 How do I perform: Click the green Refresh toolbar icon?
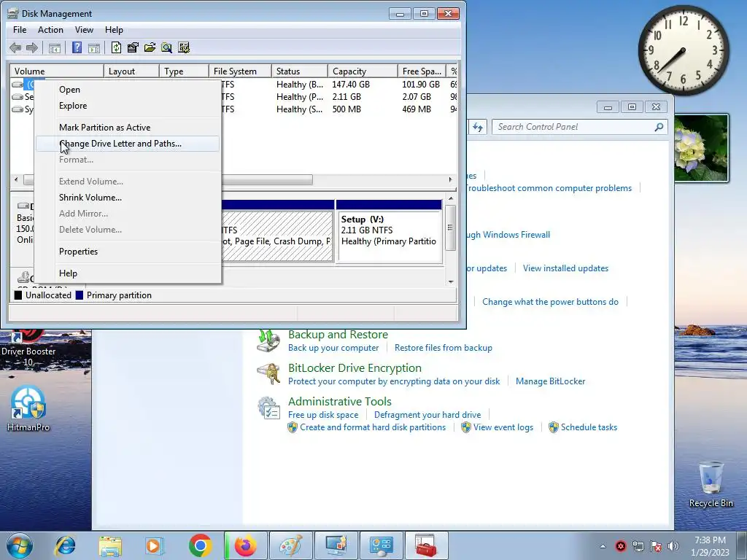point(116,47)
